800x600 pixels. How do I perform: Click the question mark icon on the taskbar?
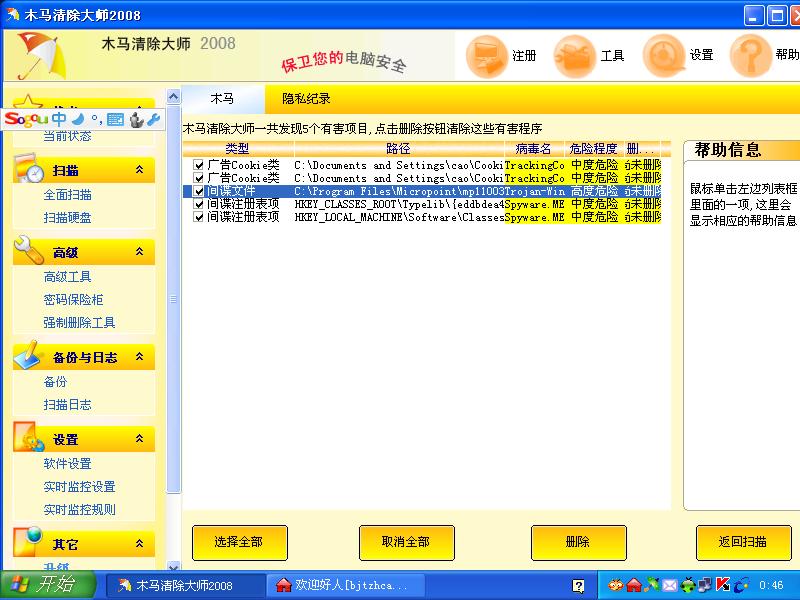pyautogui.click(x=578, y=586)
